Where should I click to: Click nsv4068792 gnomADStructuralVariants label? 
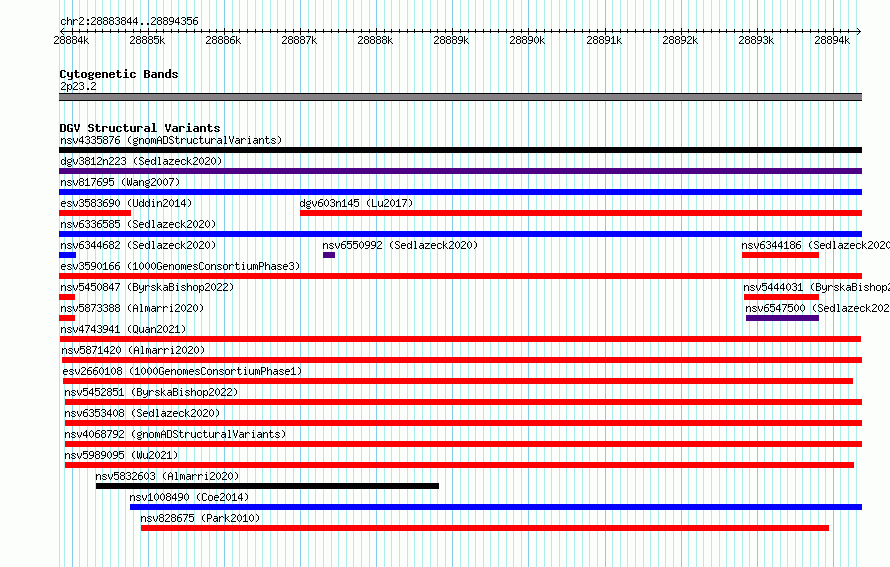(x=175, y=434)
